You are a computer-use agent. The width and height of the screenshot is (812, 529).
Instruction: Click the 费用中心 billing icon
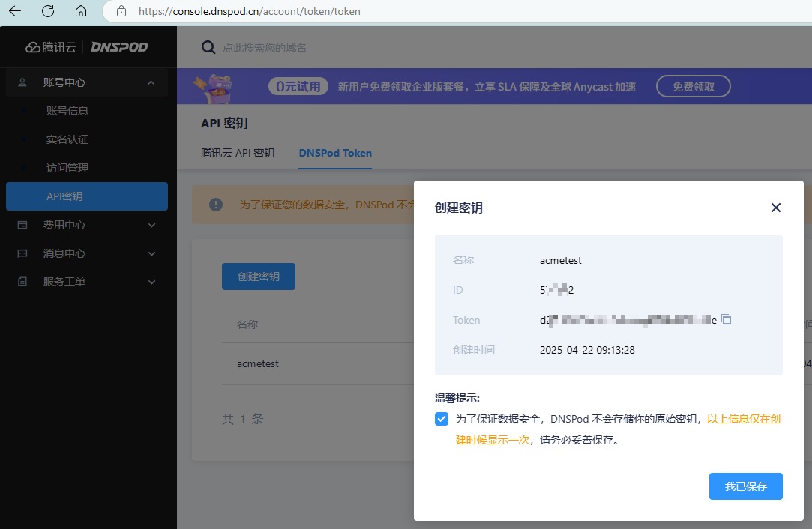pos(22,225)
